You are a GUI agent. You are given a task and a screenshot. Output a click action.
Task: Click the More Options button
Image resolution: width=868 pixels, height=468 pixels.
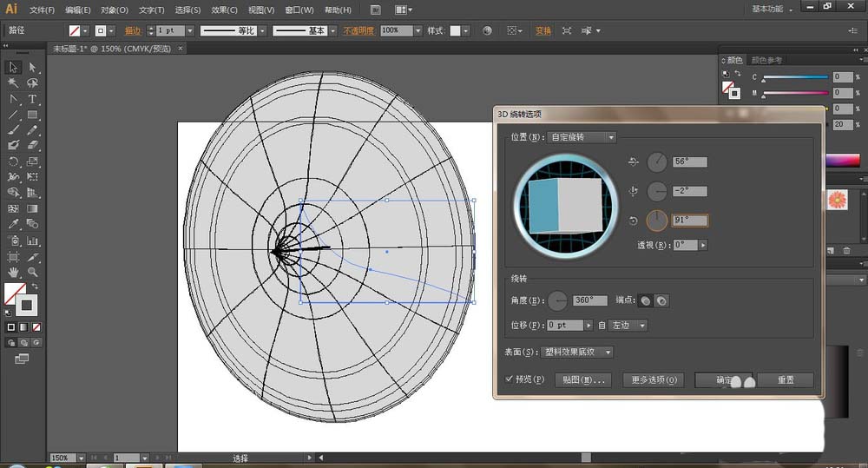tap(654, 380)
